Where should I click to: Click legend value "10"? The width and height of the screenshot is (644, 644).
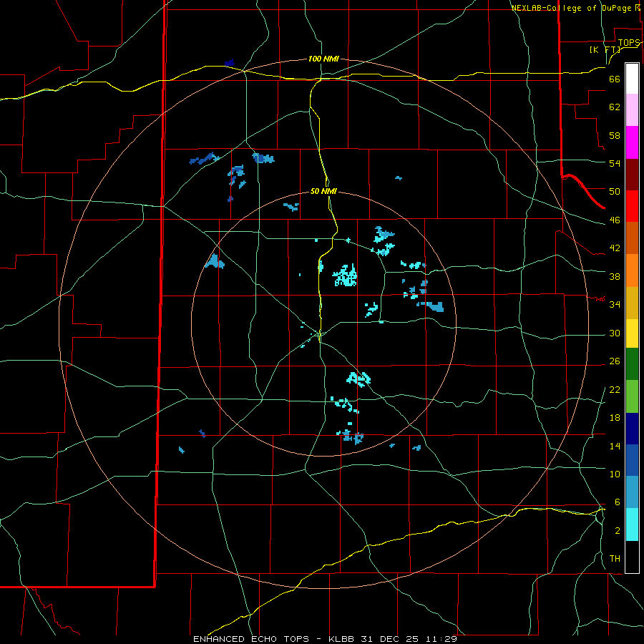coord(615,474)
